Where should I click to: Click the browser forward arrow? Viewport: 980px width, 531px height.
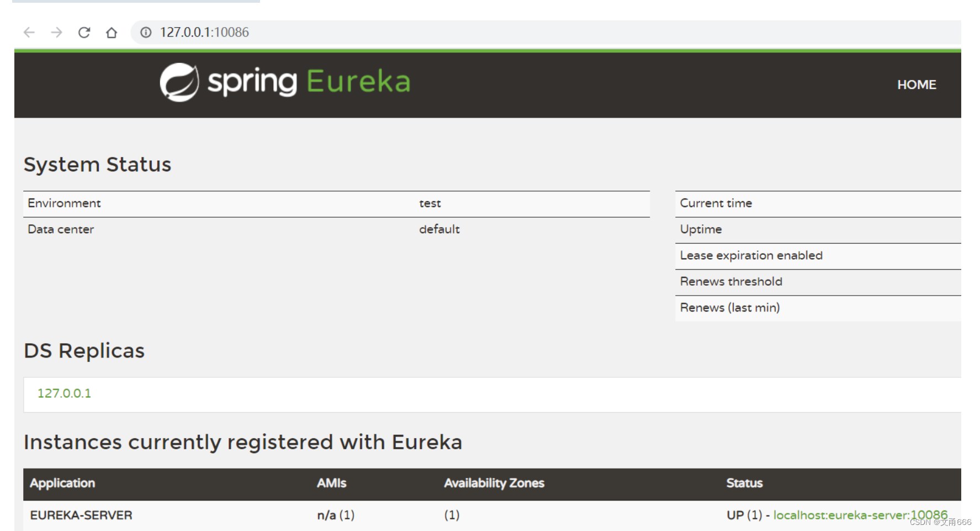pos(56,33)
